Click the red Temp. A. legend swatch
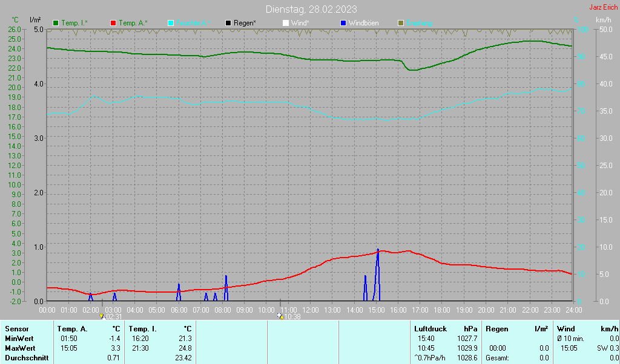This screenshot has width=620, height=364. coord(113,24)
